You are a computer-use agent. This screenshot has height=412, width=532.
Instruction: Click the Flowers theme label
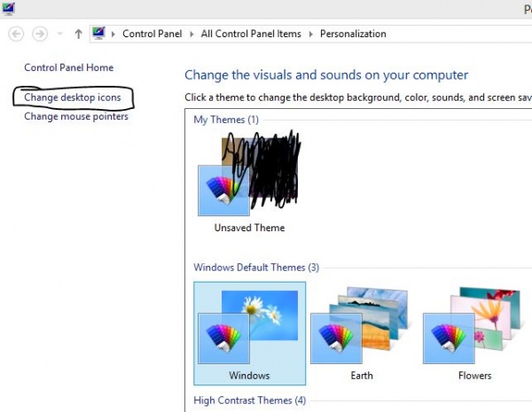pos(474,376)
